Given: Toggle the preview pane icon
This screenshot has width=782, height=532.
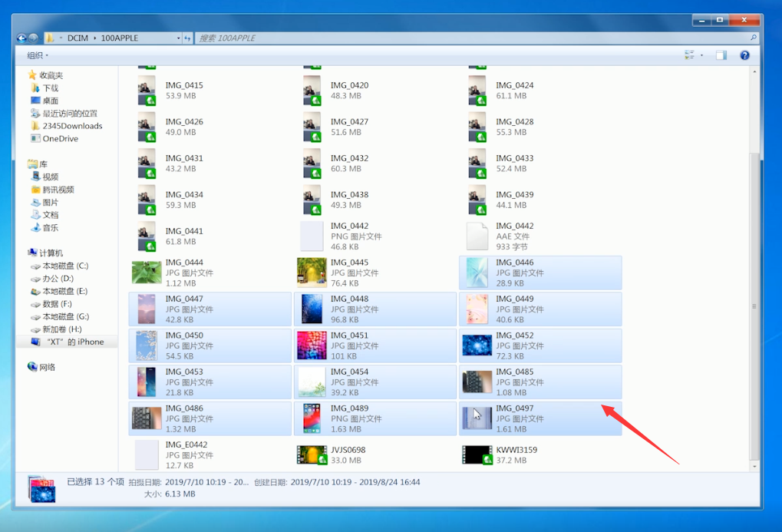Looking at the screenshot, I should click(721, 55).
